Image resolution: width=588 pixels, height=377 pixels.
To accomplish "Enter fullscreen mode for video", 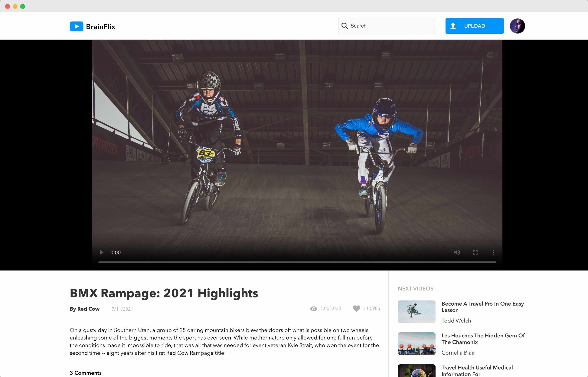I will point(475,252).
